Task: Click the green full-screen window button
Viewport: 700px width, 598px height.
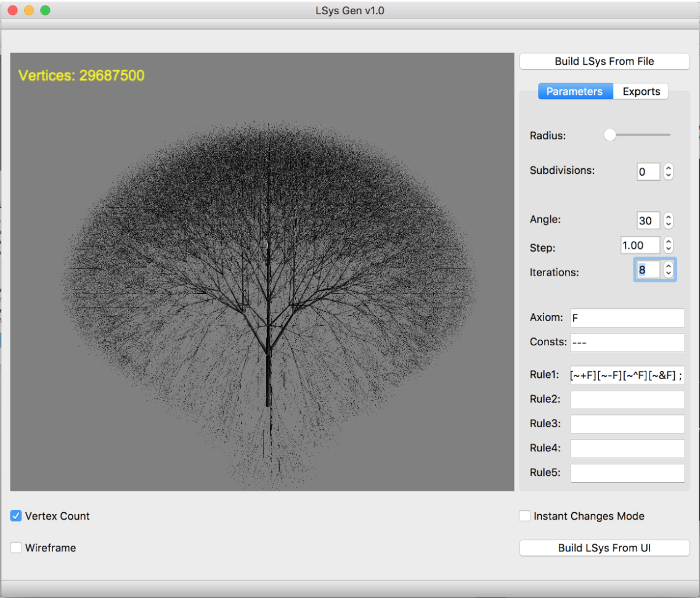Action: (x=45, y=10)
